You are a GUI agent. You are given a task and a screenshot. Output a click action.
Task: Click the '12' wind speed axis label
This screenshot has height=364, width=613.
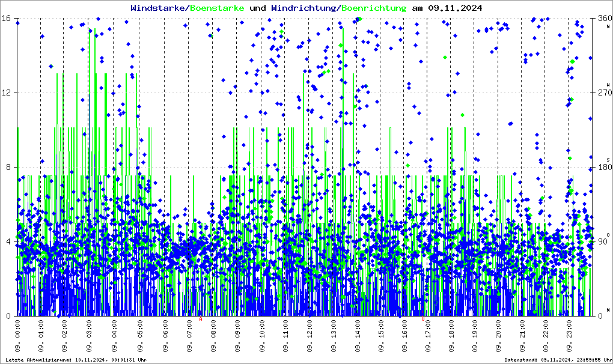point(6,93)
